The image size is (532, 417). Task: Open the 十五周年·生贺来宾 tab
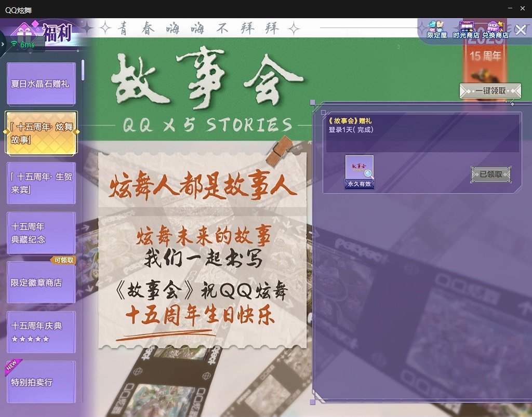tap(41, 183)
